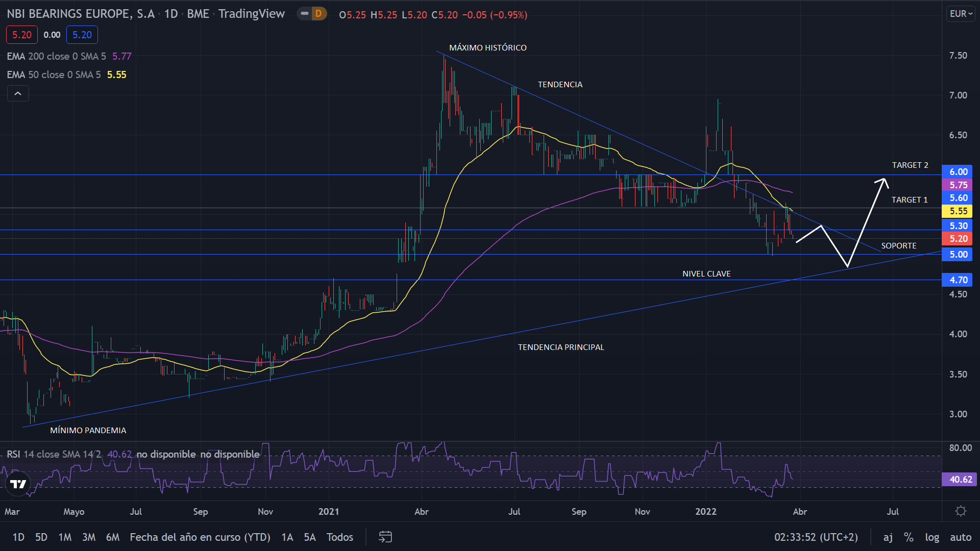Switch to Fecha del año en curso (YTD)
980x551 pixels.
click(x=200, y=537)
